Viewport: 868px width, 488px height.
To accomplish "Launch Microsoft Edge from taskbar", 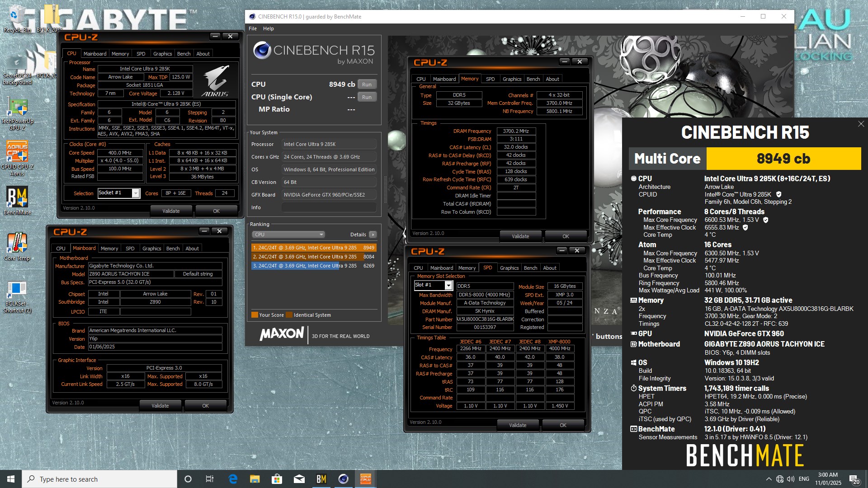I will pyautogui.click(x=233, y=479).
